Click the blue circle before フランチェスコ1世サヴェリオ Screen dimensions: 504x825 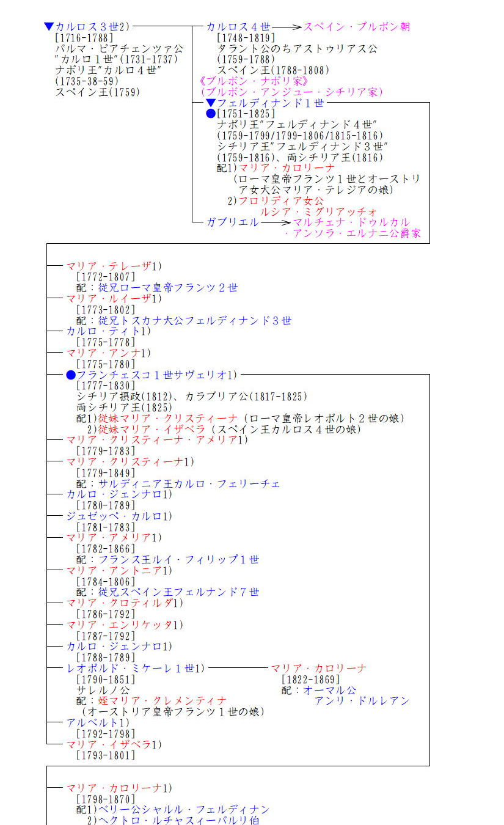[x=71, y=375]
